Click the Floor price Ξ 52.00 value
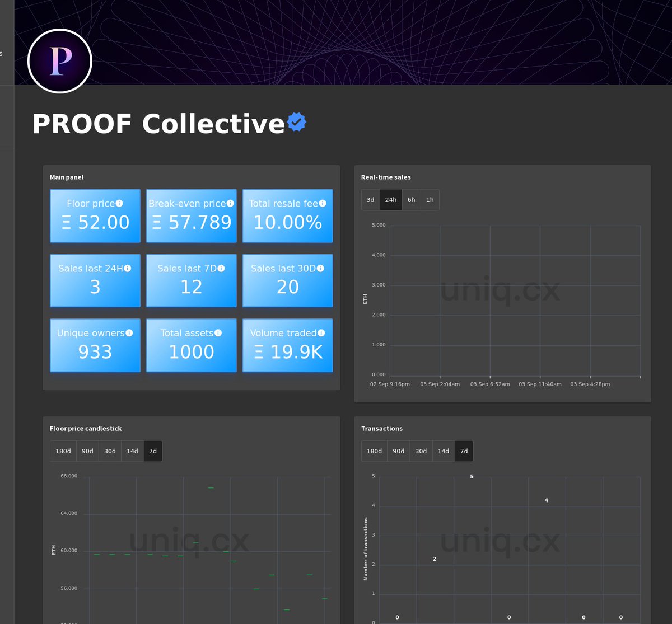Viewport: 672px width, 624px height. click(x=95, y=223)
